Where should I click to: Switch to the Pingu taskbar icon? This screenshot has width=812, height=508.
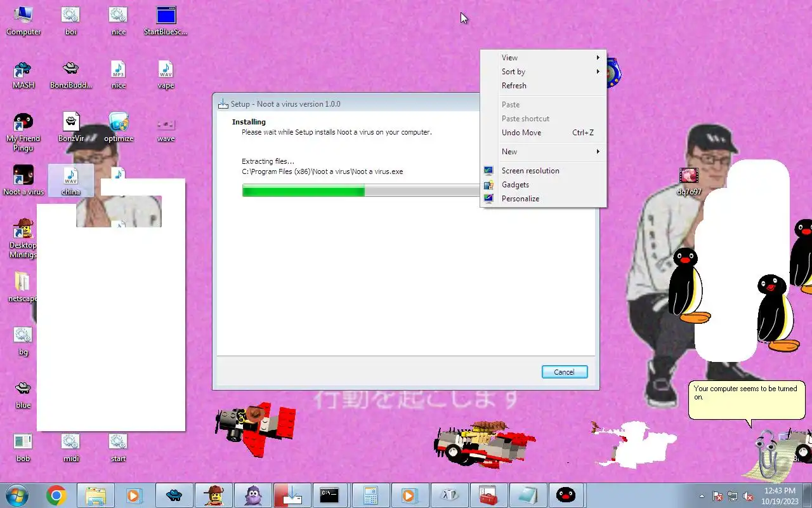pos(565,495)
